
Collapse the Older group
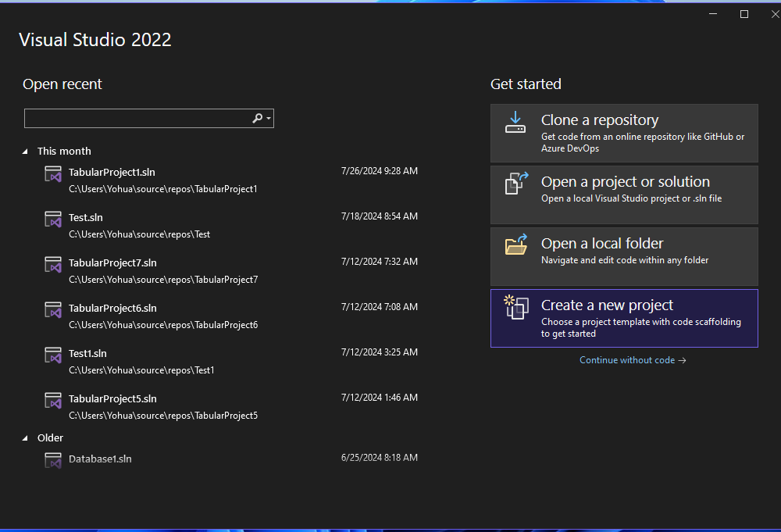coord(25,438)
